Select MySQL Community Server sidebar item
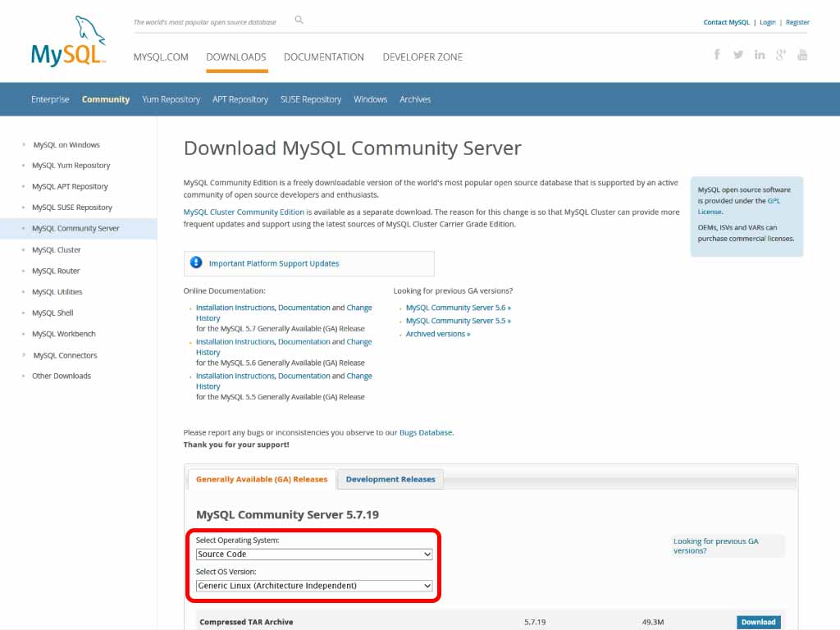Screen dimensions: 840x630 (x=75, y=228)
